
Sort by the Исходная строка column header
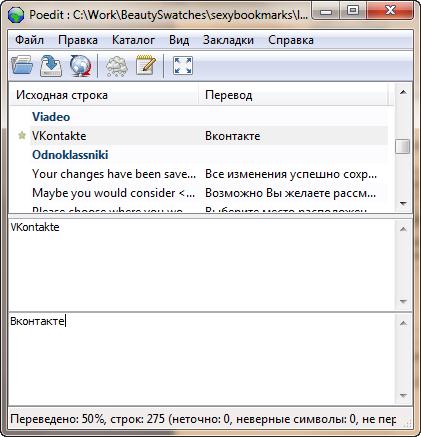pos(104,95)
